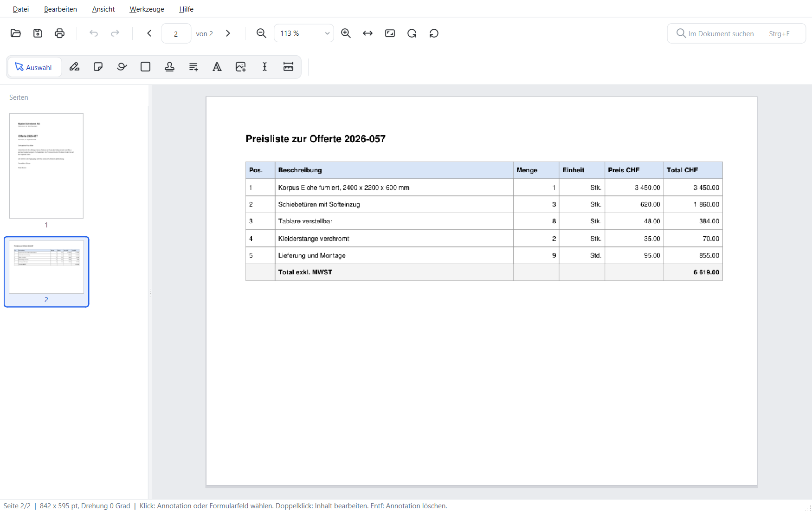Open the 113 % zoom level dropdown
This screenshot has width=812, height=512.
304,33
